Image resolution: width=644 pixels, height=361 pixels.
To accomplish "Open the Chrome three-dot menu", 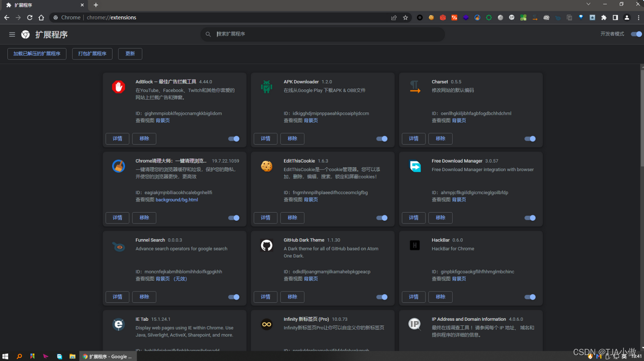I will click(638, 18).
